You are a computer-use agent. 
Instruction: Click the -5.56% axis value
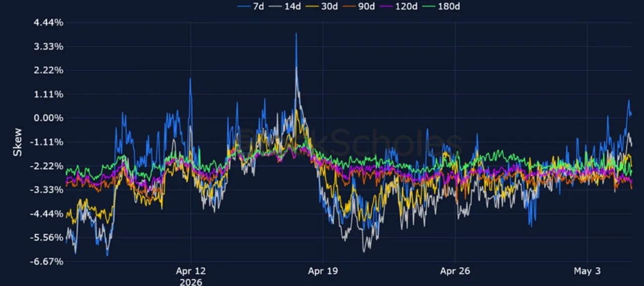(47, 237)
